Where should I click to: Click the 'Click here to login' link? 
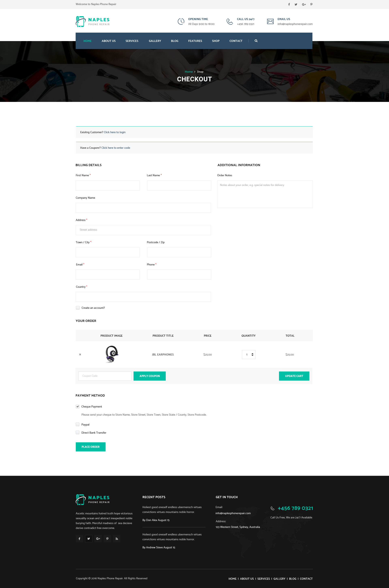115,132
